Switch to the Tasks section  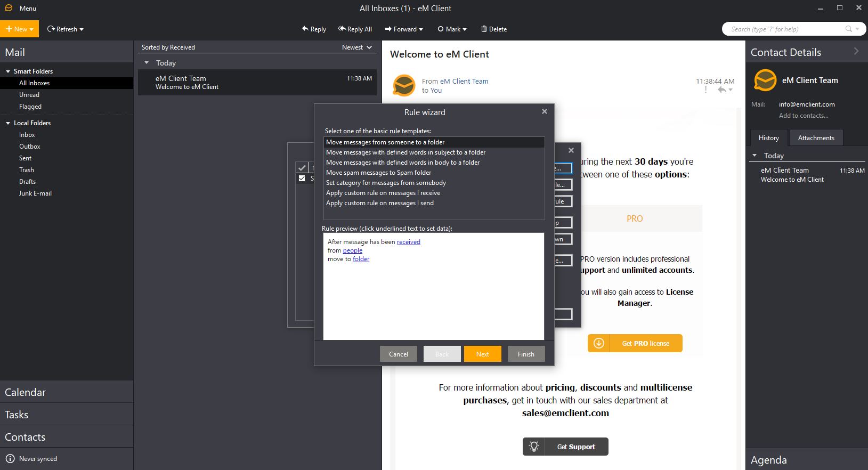click(67, 415)
